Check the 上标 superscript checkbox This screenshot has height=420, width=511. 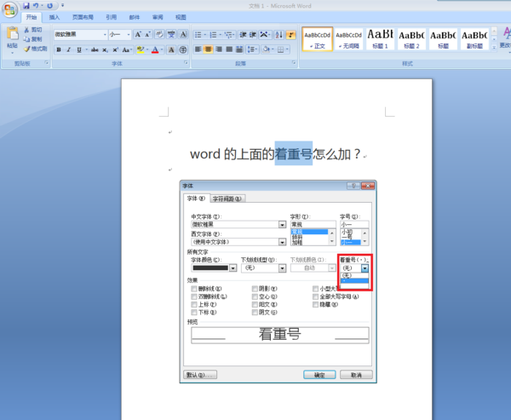(x=195, y=303)
